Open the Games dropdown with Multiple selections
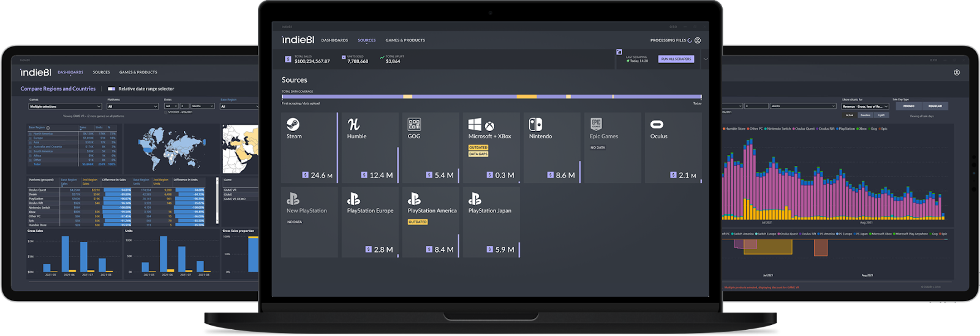 (x=65, y=106)
